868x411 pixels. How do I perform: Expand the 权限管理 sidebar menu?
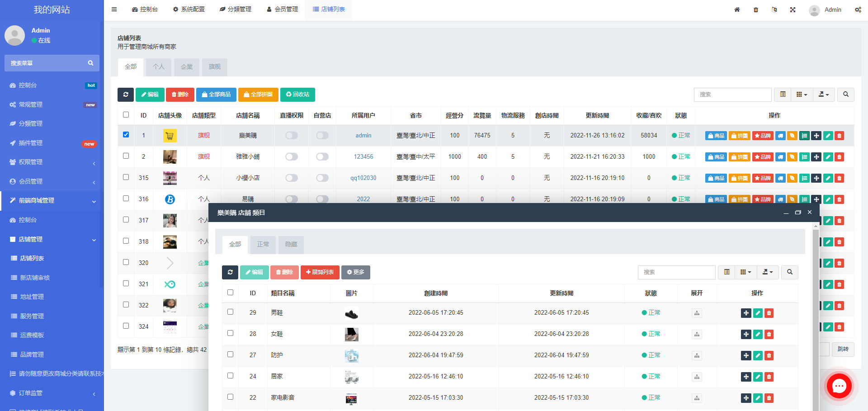click(52, 162)
